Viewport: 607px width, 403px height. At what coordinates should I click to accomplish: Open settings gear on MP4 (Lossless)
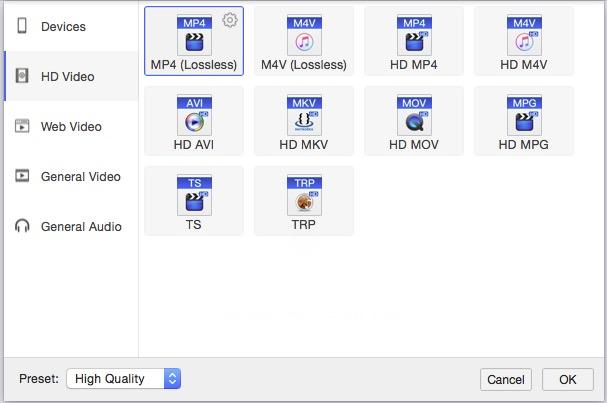[230, 20]
